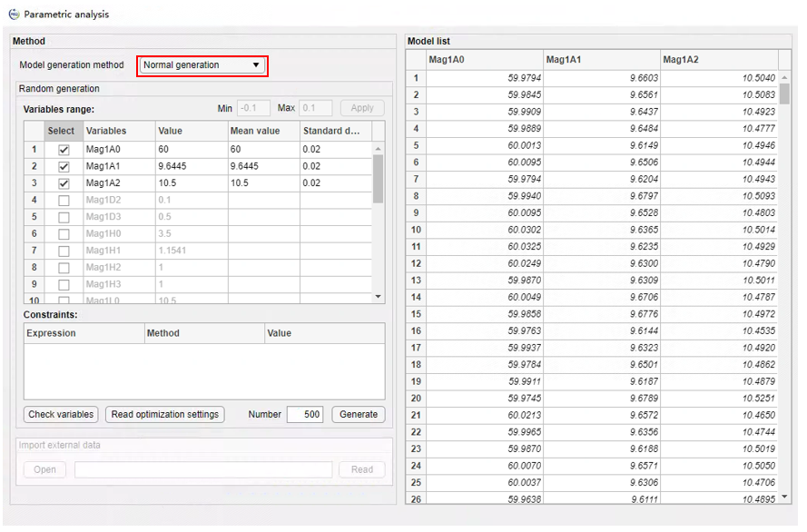Check the Mag1H3 variable checkbox
Image resolution: width=807 pixels, height=532 pixels.
coord(64,284)
